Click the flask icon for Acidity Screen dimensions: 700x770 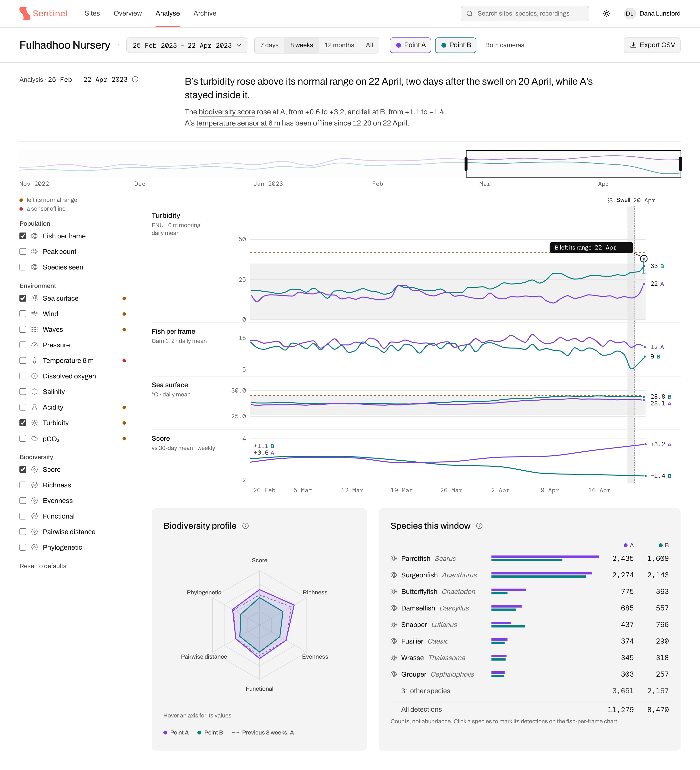point(34,408)
